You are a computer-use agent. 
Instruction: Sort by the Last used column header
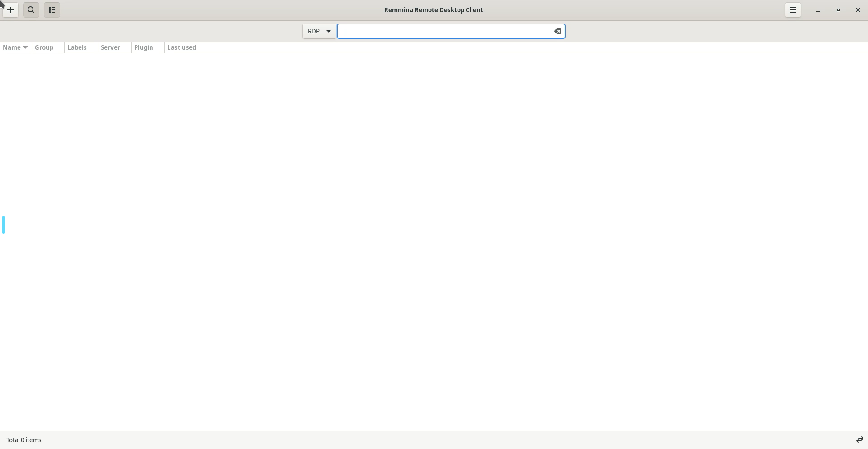tap(182, 47)
